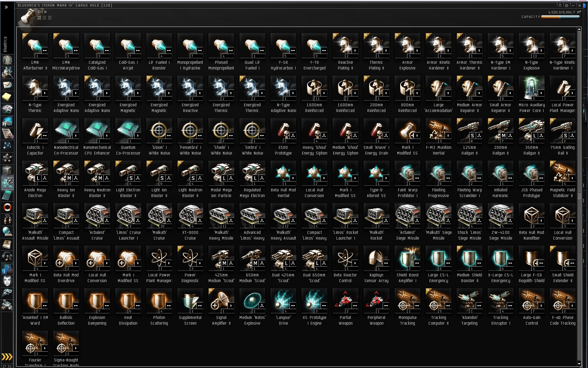Pick the 'Anointed' I EM Ward
This screenshot has width=588, height=368.
(35, 307)
